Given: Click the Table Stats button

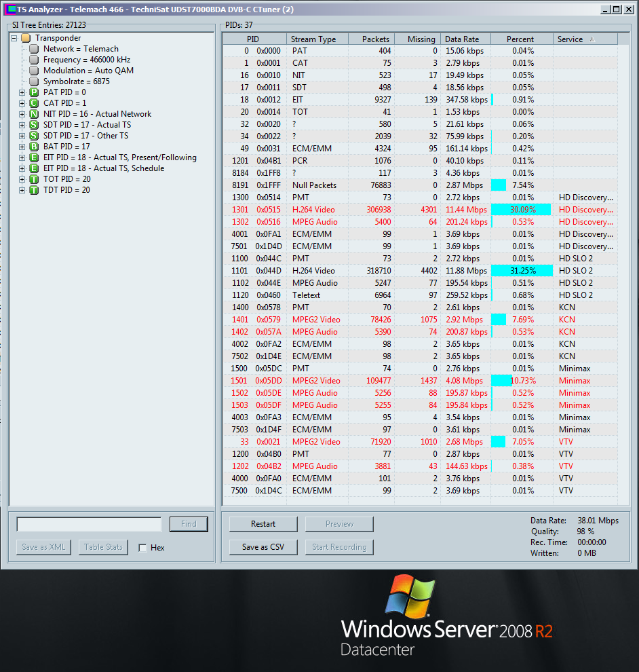Looking at the screenshot, I should pyautogui.click(x=103, y=547).
